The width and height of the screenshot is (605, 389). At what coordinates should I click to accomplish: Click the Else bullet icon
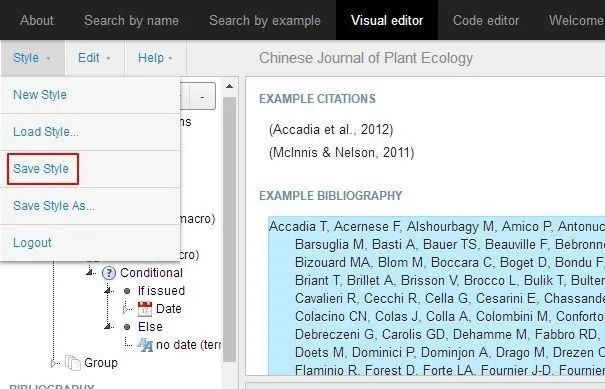tap(127, 327)
